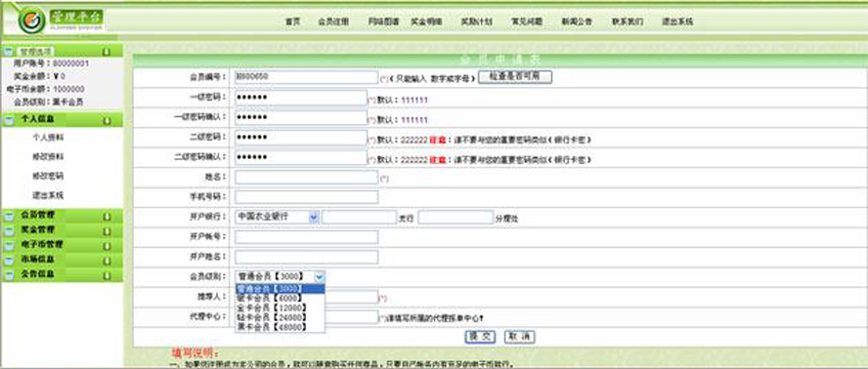868x369 pixels.
Task: Collapse 个人信息 using its arrow icon
Action: 107,120
